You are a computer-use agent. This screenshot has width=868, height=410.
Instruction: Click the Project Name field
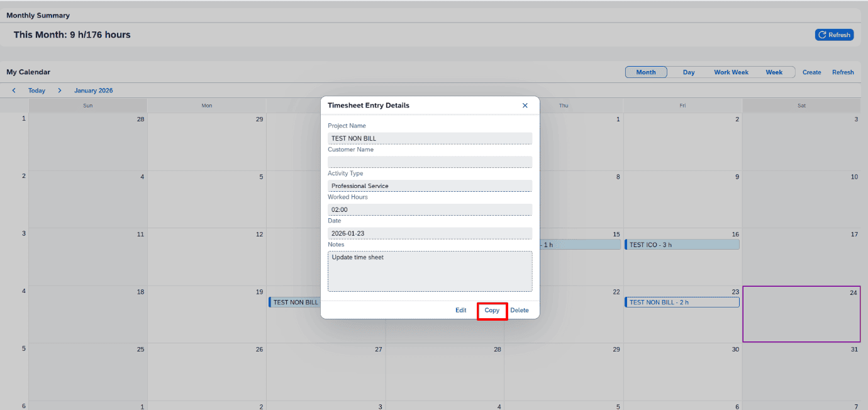[x=430, y=138]
